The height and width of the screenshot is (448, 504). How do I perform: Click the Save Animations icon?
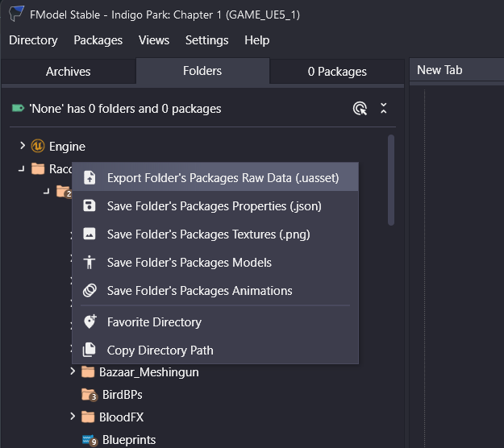pos(90,291)
